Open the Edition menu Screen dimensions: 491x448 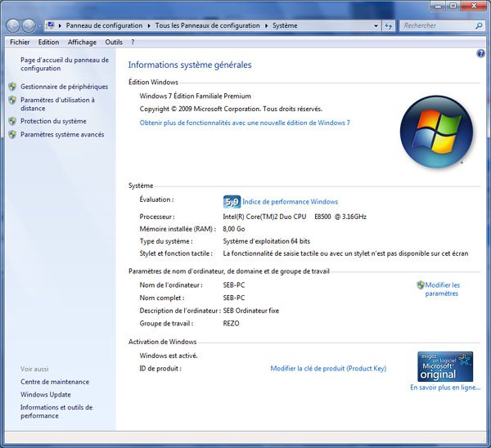[48, 43]
